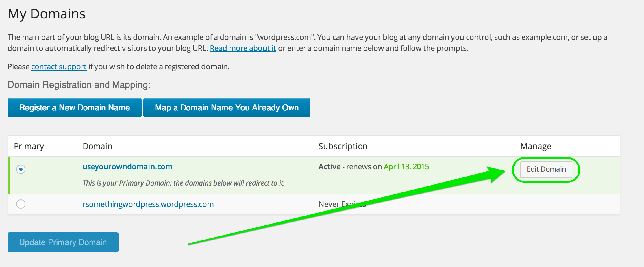Click the Subscription column header
The height and width of the screenshot is (267, 644).
342,146
